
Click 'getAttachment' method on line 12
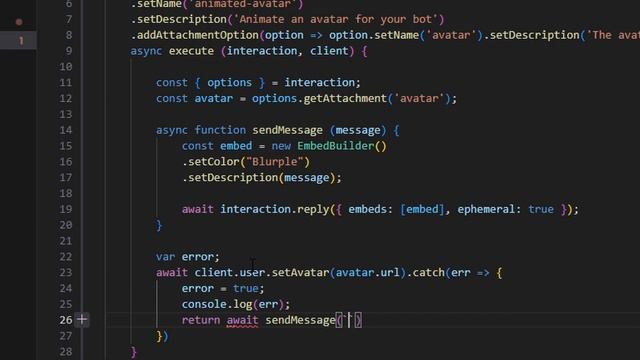coord(345,98)
